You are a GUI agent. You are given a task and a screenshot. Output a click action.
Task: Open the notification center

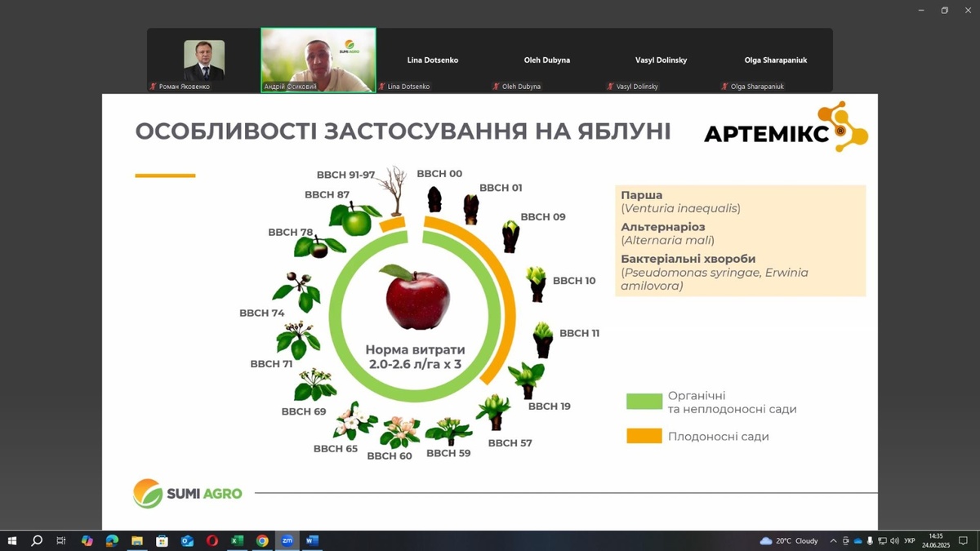coord(964,540)
